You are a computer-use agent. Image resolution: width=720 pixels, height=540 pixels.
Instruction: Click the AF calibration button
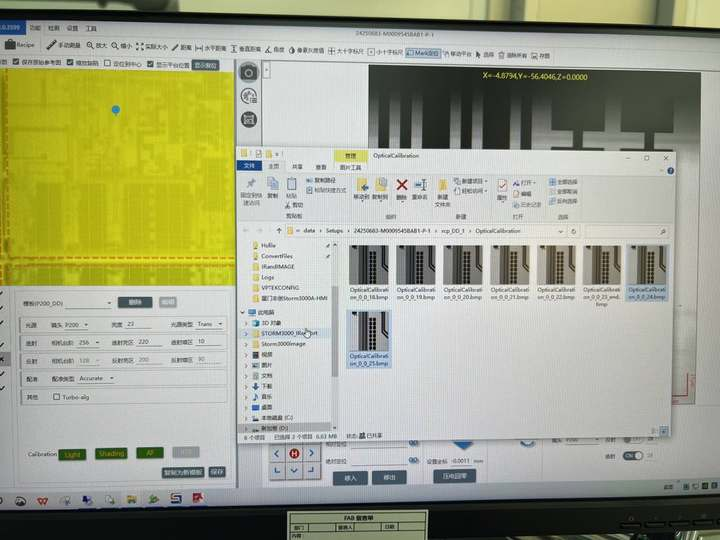pos(150,453)
